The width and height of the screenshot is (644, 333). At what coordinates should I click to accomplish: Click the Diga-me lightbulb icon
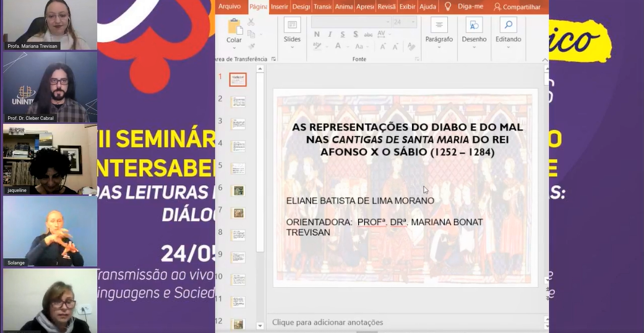pyautogui.click(x=448, y=7)
